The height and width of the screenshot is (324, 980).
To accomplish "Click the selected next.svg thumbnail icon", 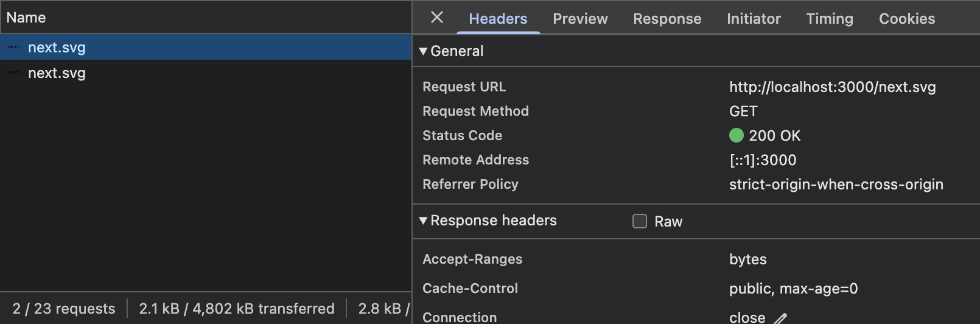I will 14,47.
